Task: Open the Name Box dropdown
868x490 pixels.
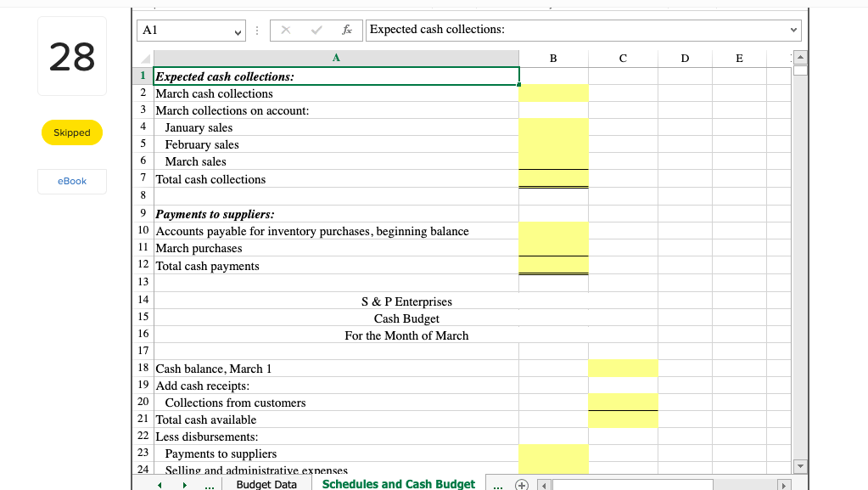Action: (237, 30)
